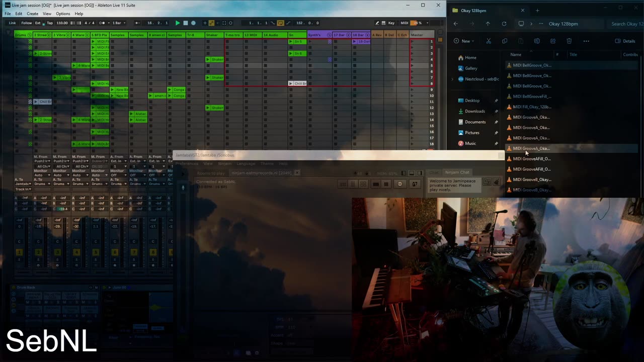Select the tempo field showing 110.00

[x=62, y=23]
